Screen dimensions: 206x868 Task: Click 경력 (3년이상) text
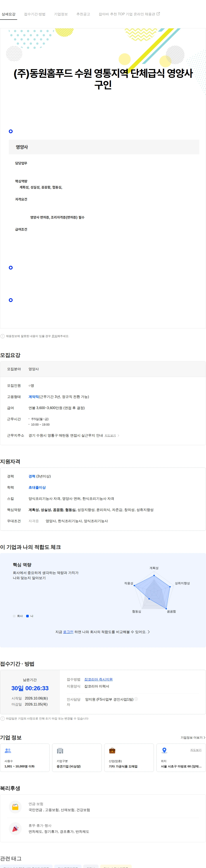click(x=40, y=476)
